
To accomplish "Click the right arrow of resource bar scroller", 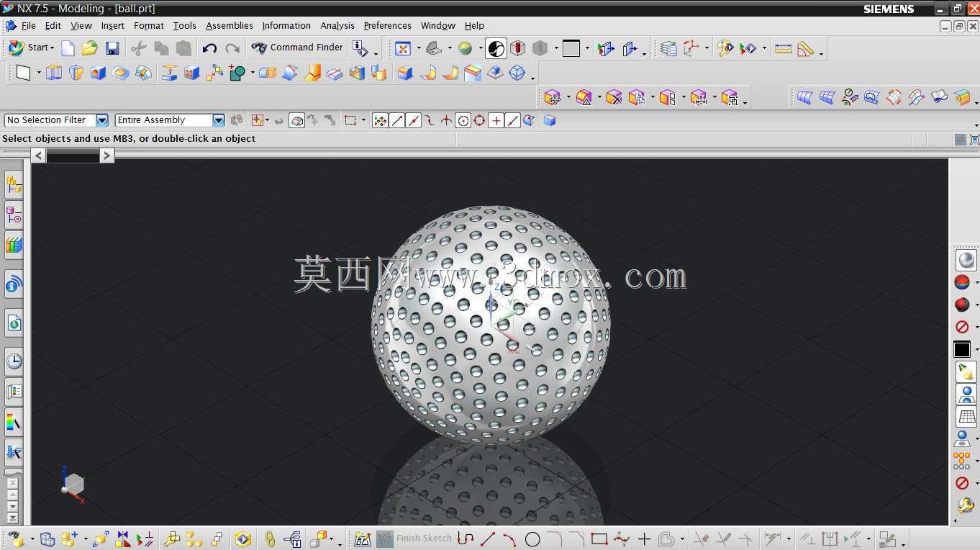I will coord(107,155).
